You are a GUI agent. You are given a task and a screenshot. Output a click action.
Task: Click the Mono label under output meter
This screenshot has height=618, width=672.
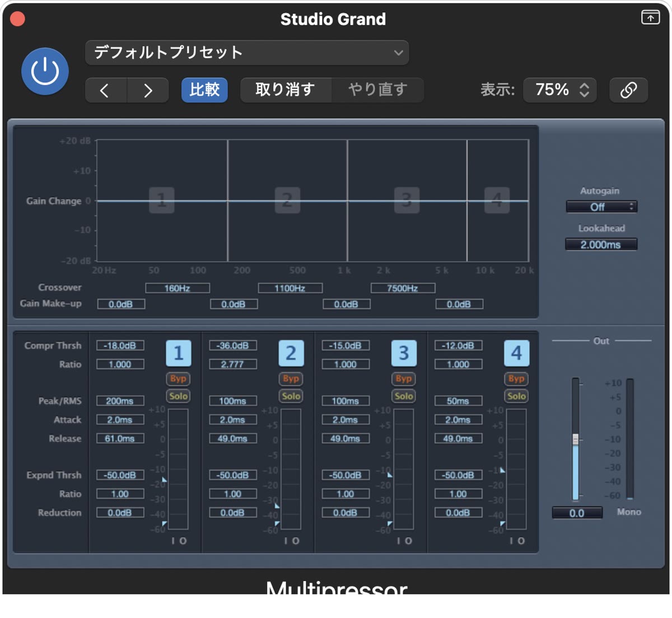click(629, 512)
